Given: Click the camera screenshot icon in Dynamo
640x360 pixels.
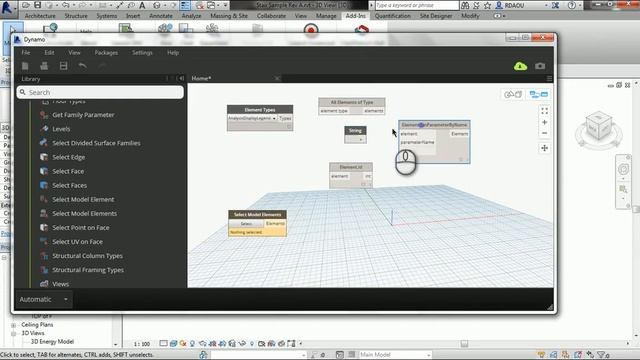Looking at the screenshot, I should point(540,66).
